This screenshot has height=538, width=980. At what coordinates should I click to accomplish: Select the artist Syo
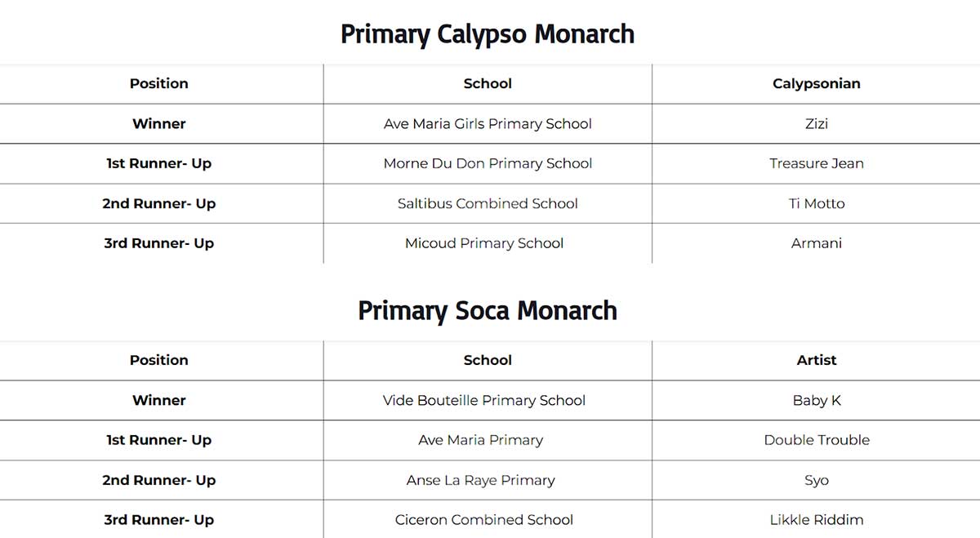(x=816, y=480)
